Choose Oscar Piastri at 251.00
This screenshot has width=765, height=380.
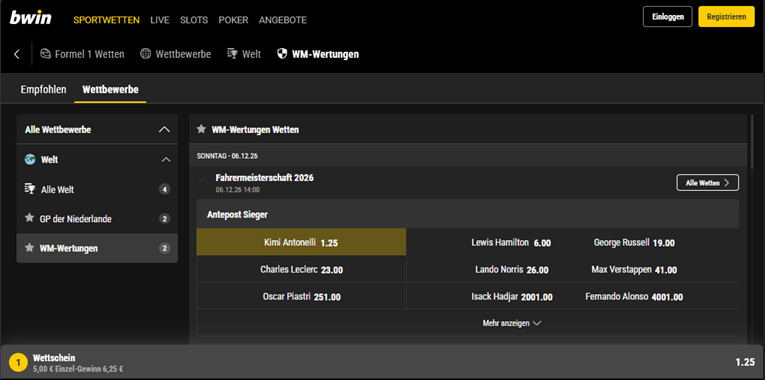(x=301, y=297)
